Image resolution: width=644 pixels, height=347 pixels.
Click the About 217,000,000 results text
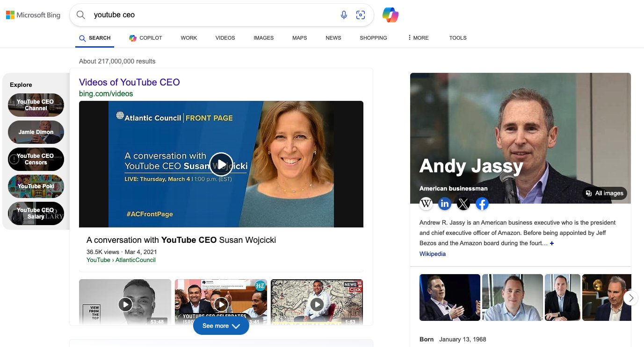pyautogui.click(x=117, y=61)
